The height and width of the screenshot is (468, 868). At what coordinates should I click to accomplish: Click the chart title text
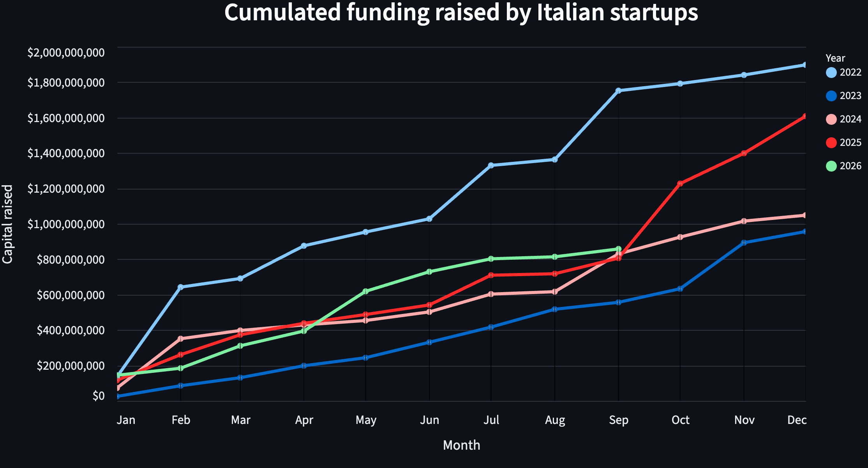pyautogui.click(x=461, y=12)
